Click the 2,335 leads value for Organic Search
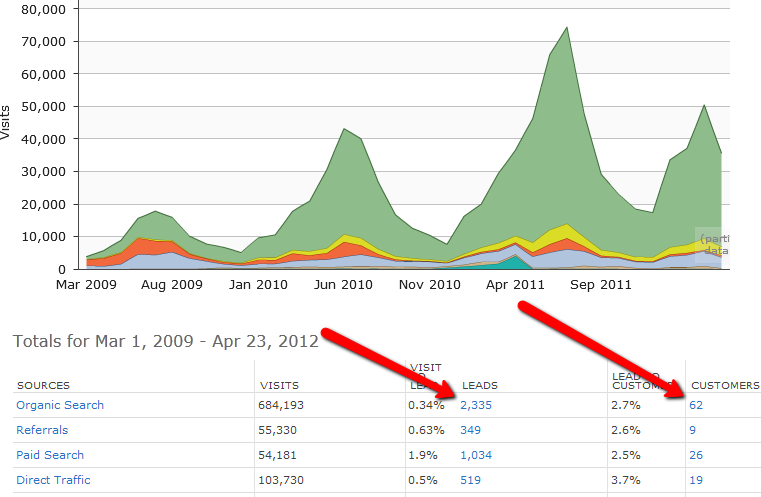This screenshot has height=497, width=761. [477, 405]
